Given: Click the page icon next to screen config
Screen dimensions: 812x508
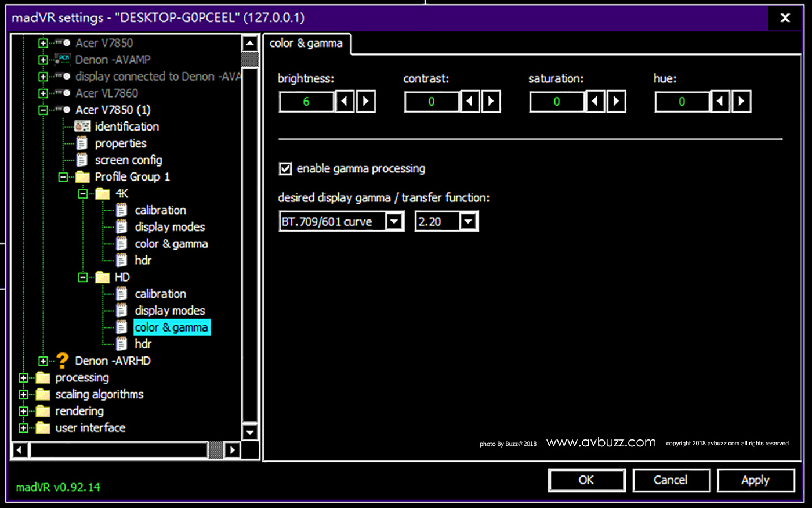Looking at the screenshot, I should click(82, 160).
